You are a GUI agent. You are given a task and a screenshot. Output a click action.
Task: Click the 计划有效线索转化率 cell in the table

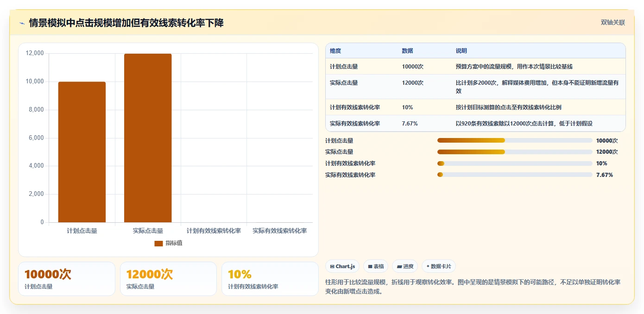coord(355,107)
